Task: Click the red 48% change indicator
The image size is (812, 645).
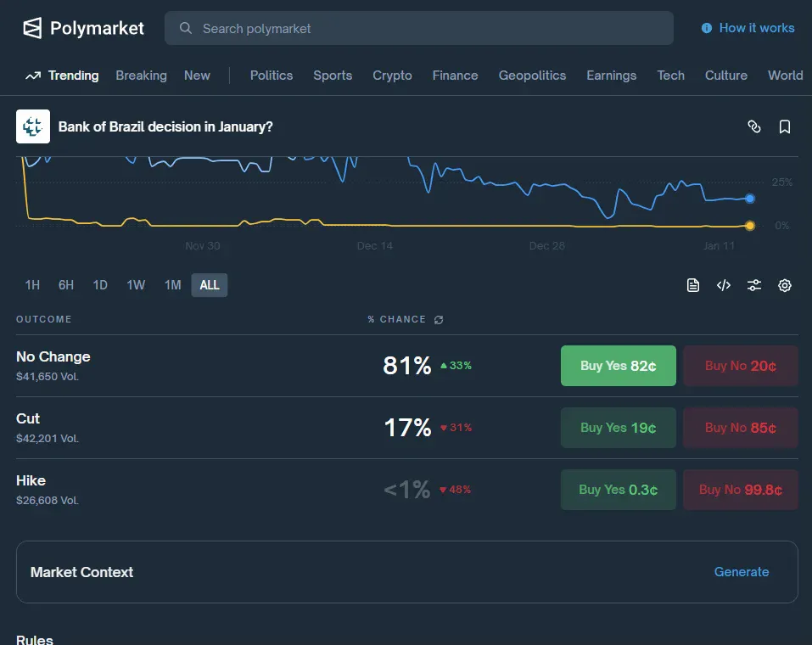Action: point(455,490)
